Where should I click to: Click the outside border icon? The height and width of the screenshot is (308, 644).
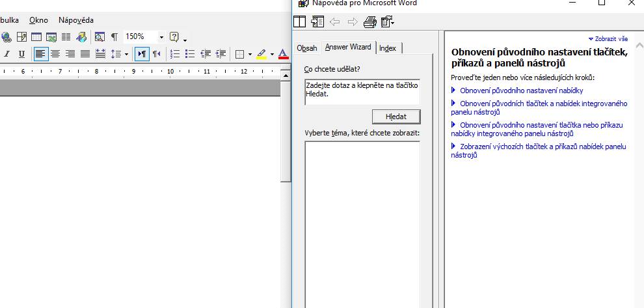[240, 54]
